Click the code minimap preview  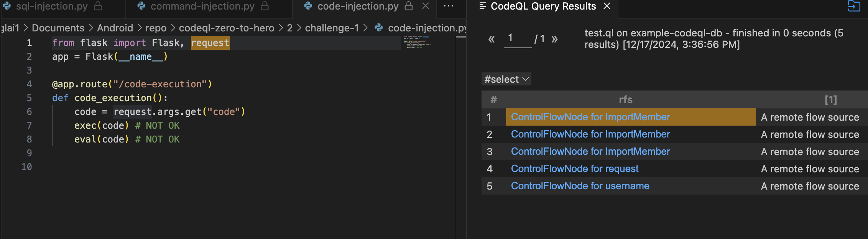417,42
